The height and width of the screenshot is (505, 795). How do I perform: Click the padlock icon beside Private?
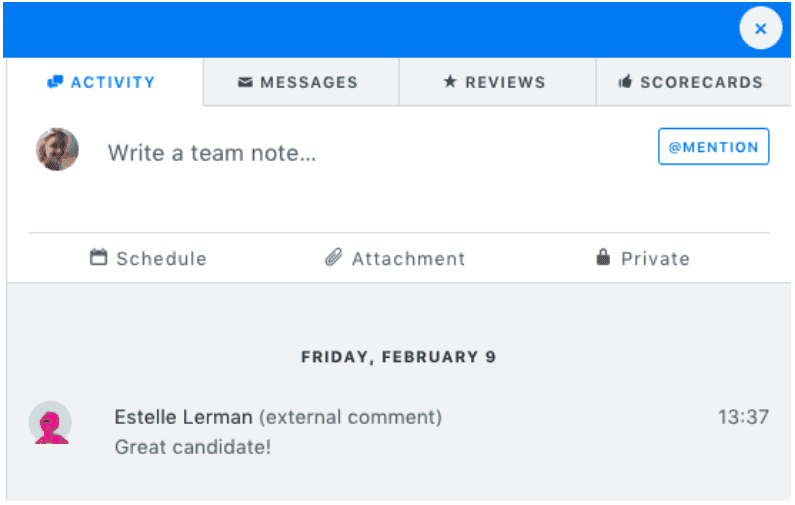click(603, 257)
